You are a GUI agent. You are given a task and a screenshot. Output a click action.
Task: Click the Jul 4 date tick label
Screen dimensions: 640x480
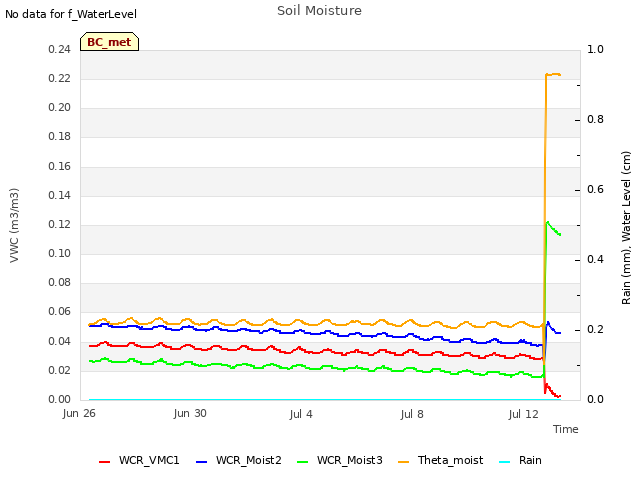(301, 414)
